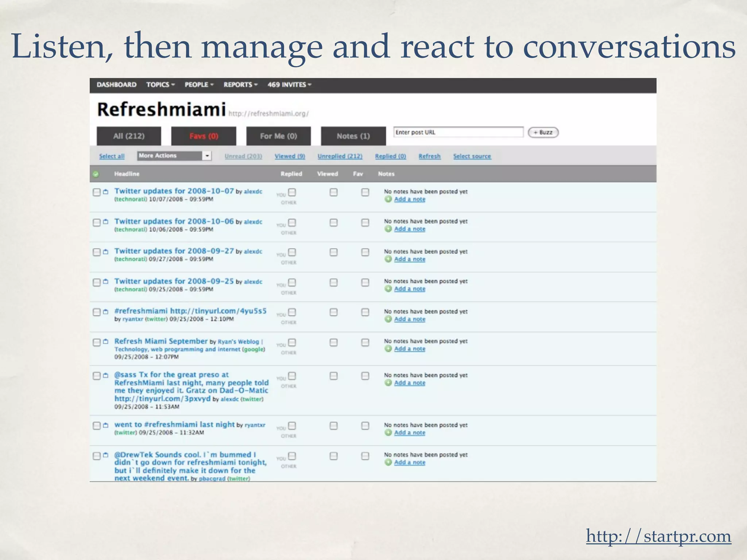Click the Unreplied (212) filter link
Screen dimensions: 747x560
point(340,156)
